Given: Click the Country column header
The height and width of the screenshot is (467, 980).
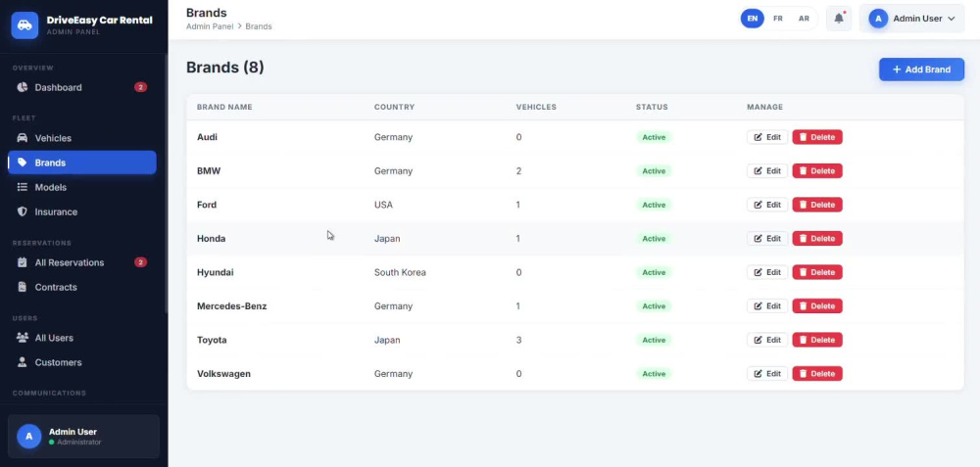Looking at the screenshot, I should pyautogui.click(x=394, y=107).
